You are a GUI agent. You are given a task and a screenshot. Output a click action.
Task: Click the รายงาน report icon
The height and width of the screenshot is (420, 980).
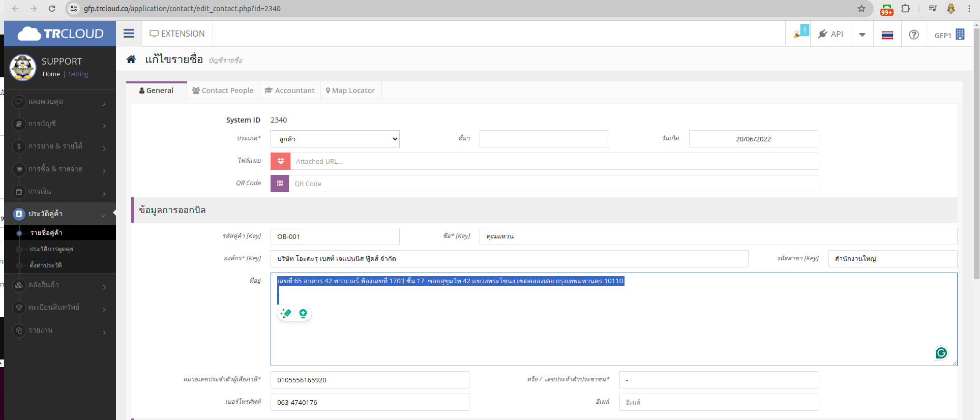click(x=19, y=331)
